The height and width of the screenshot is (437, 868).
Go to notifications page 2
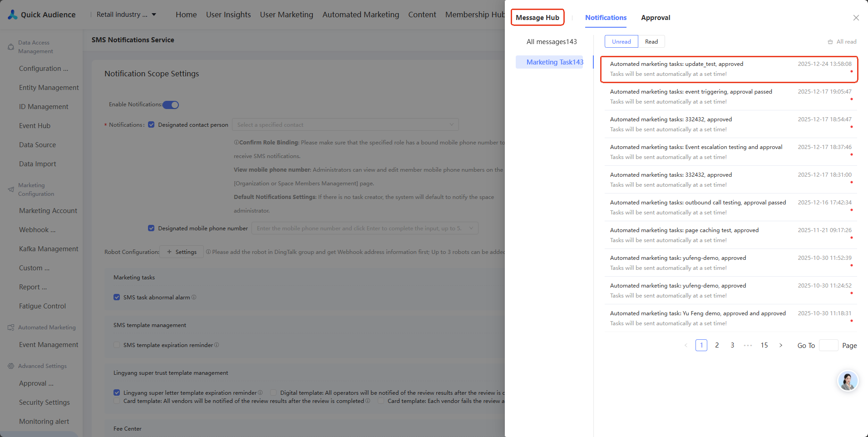coord(717,345)
